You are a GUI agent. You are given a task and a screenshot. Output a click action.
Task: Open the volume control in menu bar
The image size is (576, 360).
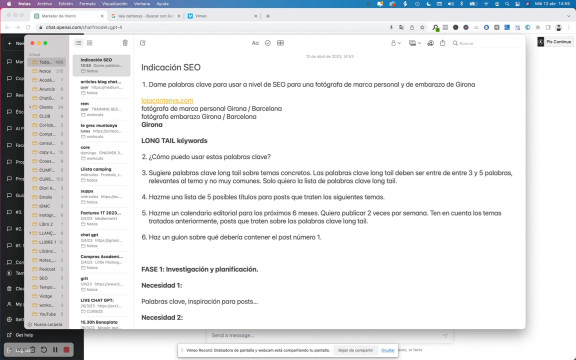click(x=451, y=4)
